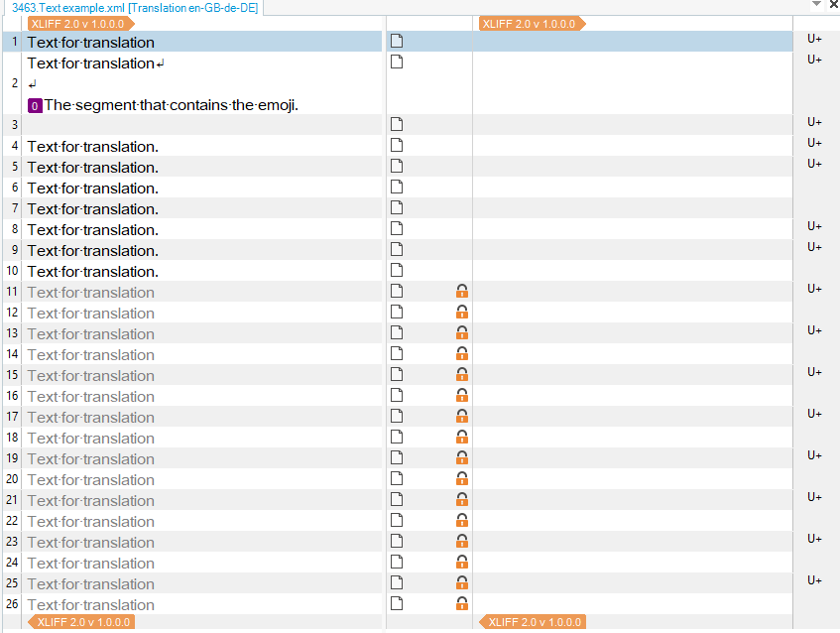Click the status page icon in row 18
The image size is (840, 633).
point(397,437)
